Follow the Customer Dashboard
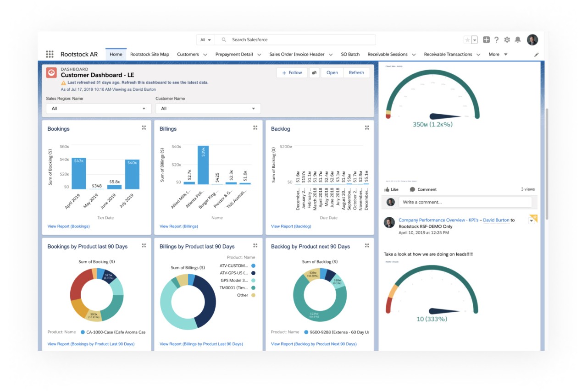Viewport: 587px width, 392px height. click(x=292, y=72)
